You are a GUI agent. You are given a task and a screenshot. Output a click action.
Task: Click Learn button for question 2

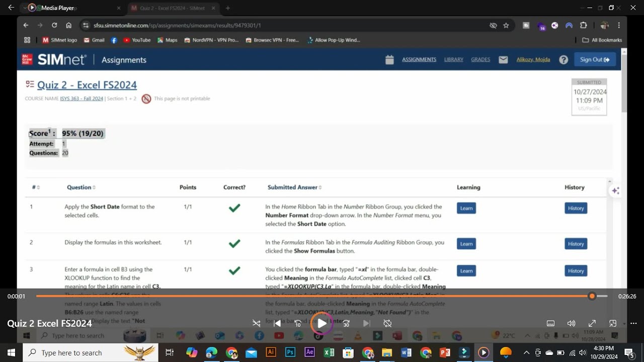click(x=466, y=244)
